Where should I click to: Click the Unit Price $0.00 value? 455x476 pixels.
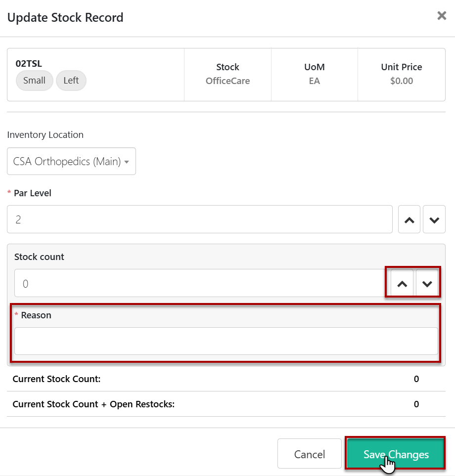[x=401, y=81]
